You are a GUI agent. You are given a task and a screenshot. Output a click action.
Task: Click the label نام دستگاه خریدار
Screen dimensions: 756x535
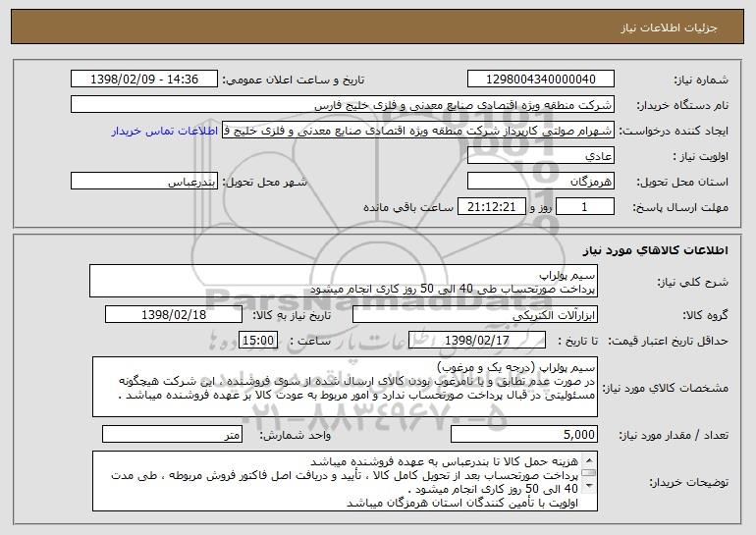[682, 105]
